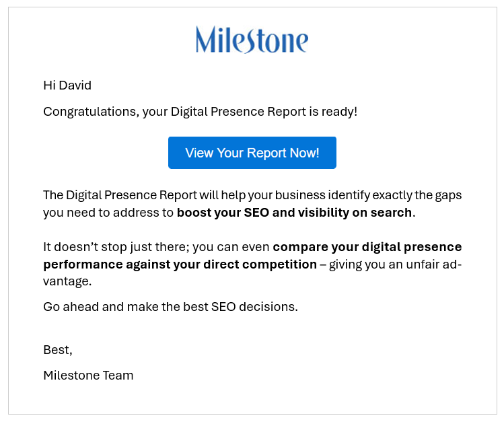Click the bold 'compare your digital presence' phrase
504x424 pixels.
pos(367,247)
